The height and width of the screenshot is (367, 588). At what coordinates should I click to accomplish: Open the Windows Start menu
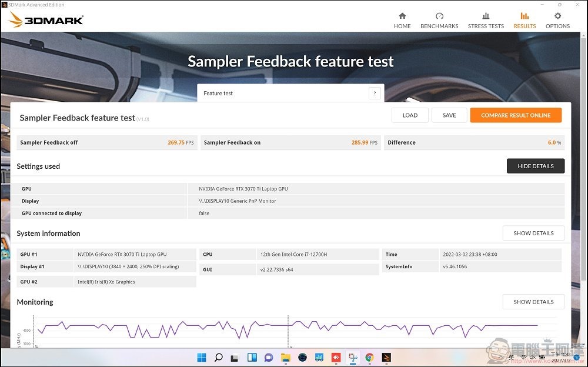click(x=201, y=358)
